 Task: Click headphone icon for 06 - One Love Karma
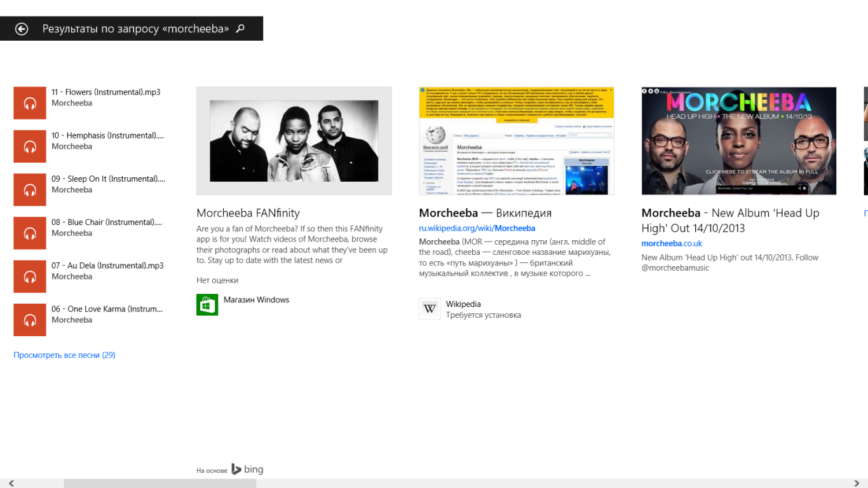tap(30, 320)
